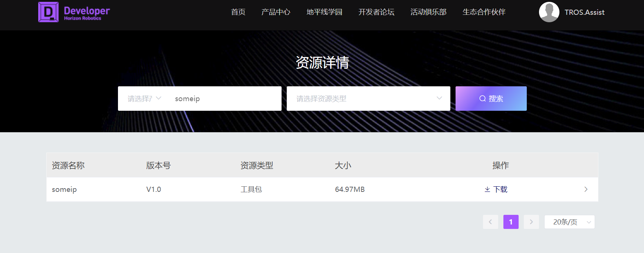The image size is (644, 253).
Task: Click the download arrow icon for someip
Action: [487, 189]
